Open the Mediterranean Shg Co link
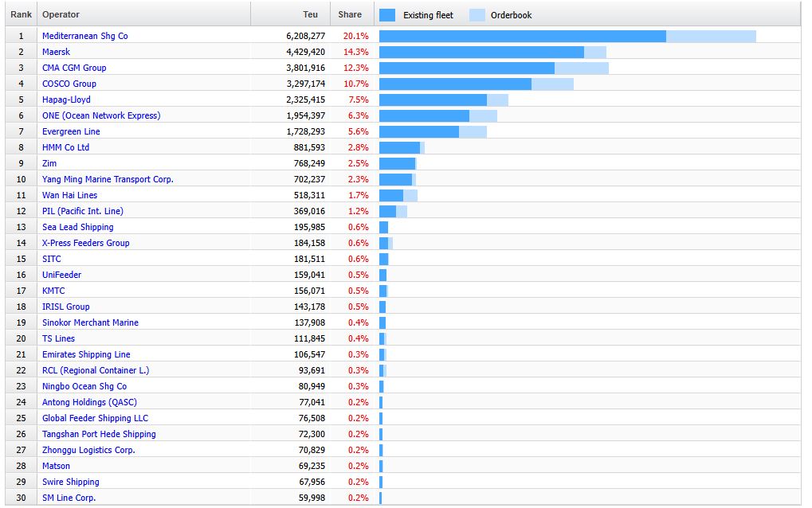This screenshot has height=508, width=812. (85, 36)
